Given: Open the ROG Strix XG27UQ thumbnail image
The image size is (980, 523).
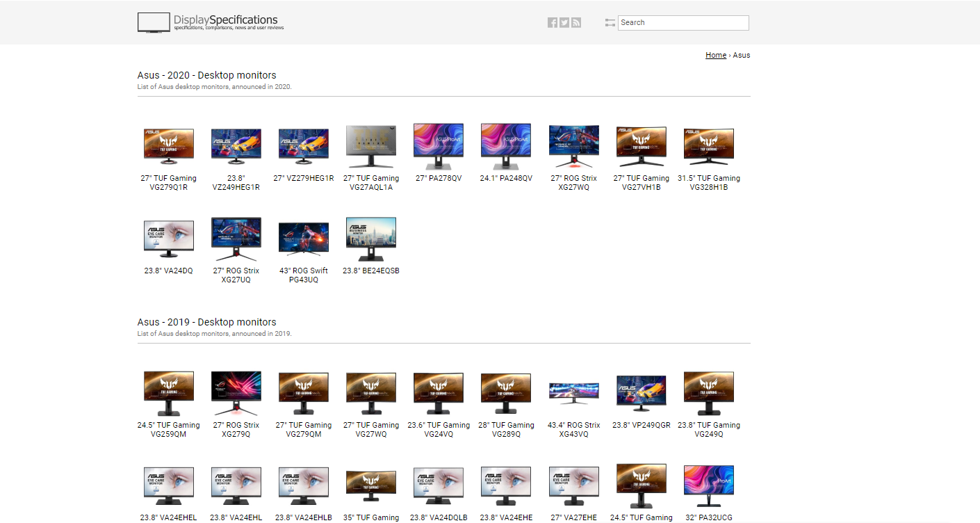Looking at the screenshot, I should pos(236,239).
